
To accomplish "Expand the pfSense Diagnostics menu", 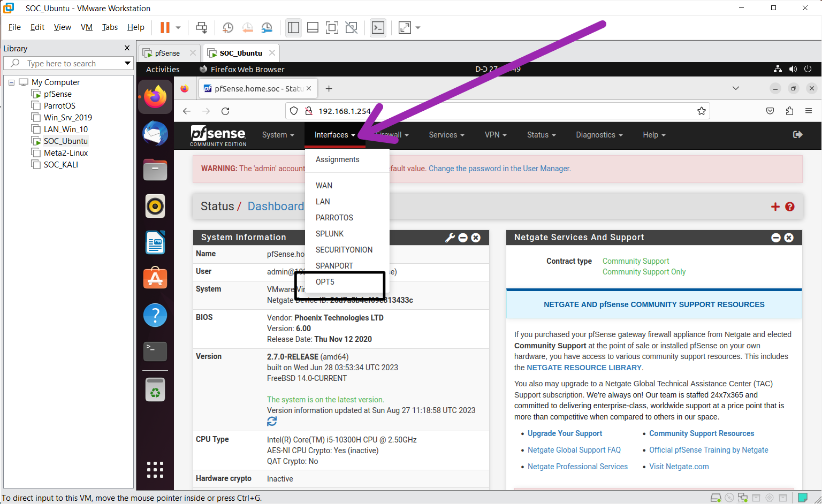I will click(x=599, y=135).
